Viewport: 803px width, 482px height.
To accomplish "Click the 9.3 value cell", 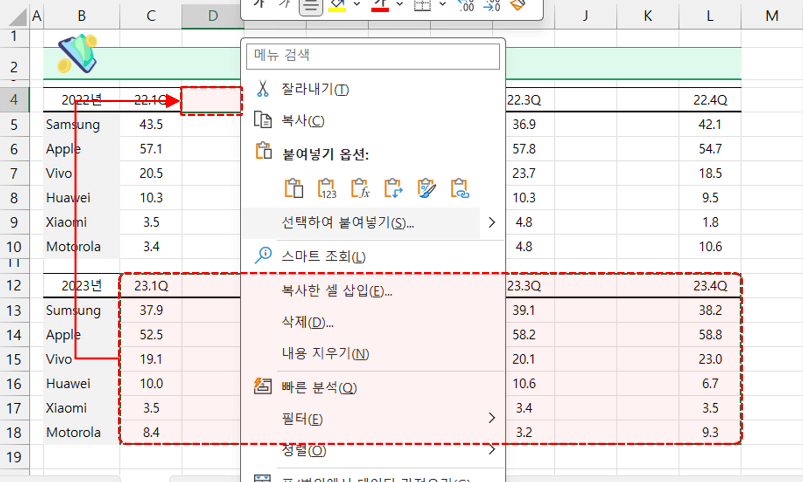I will [710, 432].
